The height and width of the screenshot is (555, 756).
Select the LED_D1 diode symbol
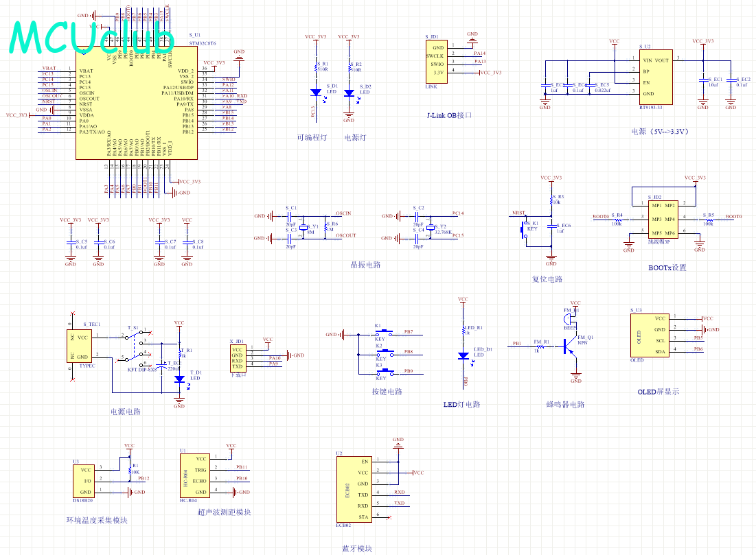pos(463,356)
